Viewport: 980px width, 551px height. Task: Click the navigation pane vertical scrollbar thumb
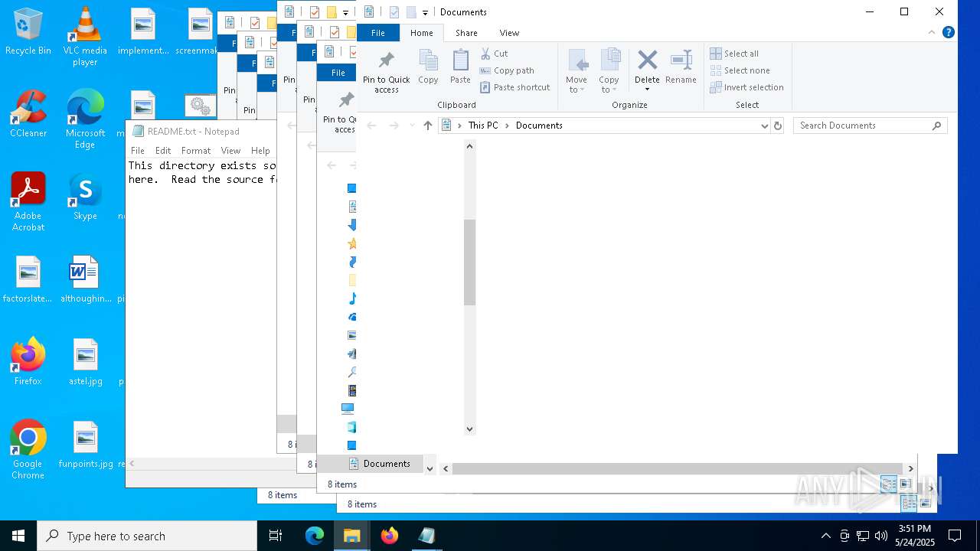tap(470, 262)
